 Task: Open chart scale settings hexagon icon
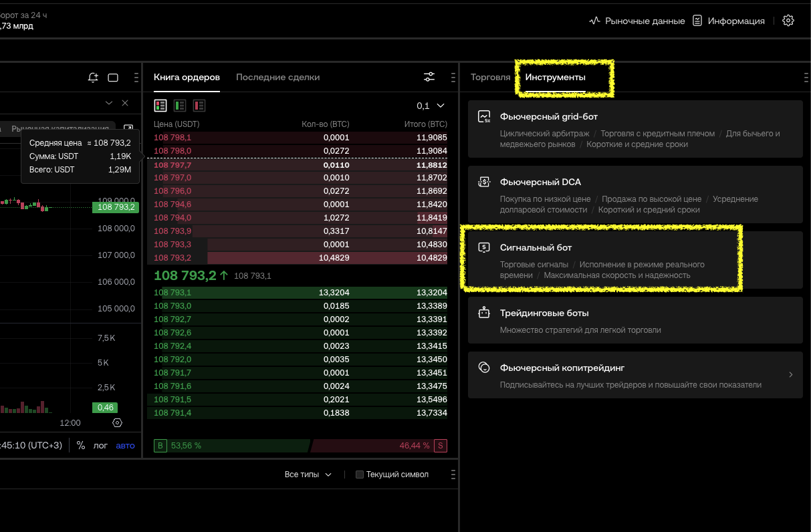pos(118,422)
